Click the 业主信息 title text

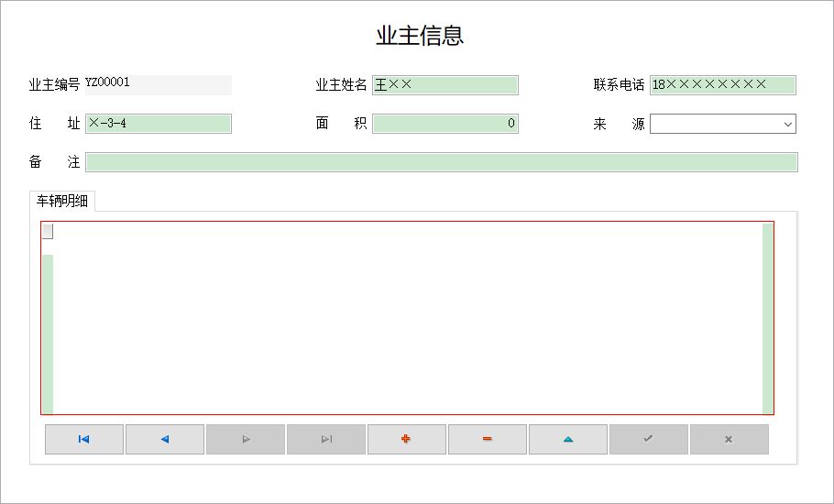(x=420, y=36)
